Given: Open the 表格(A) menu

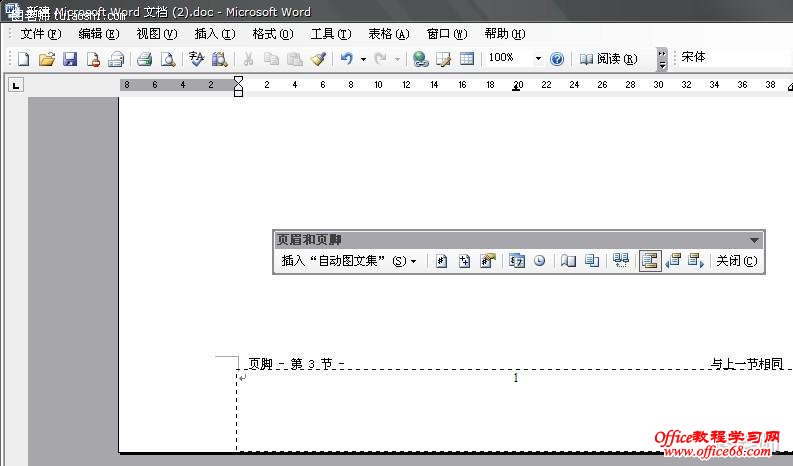Looking at the screenshot, I should (x=388, y=34).
